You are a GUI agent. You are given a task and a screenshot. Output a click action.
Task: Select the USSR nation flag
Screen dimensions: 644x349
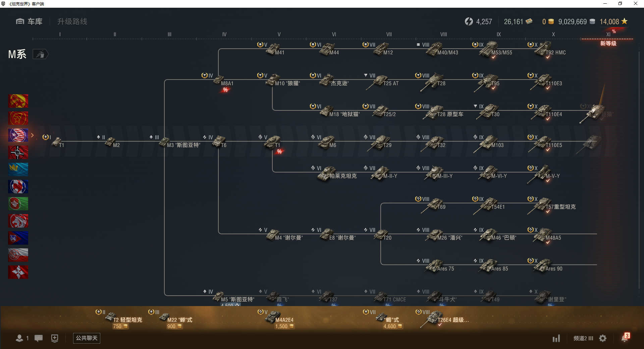tap(18, 118)
